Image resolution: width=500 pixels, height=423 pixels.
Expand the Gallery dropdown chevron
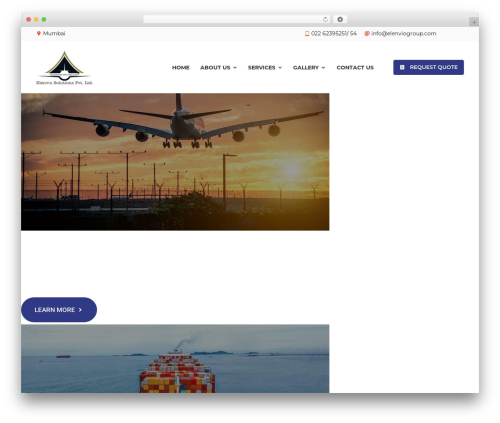(x=323, y=68)
